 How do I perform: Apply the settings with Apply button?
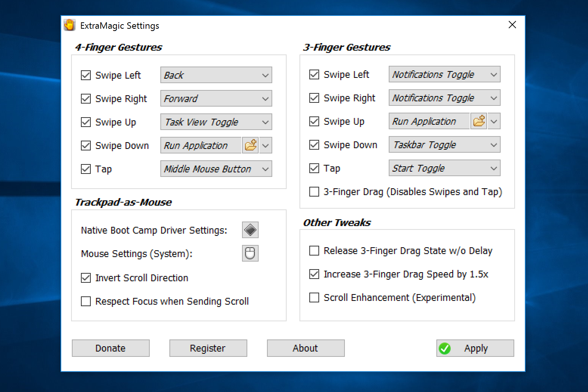pos(475,348)
